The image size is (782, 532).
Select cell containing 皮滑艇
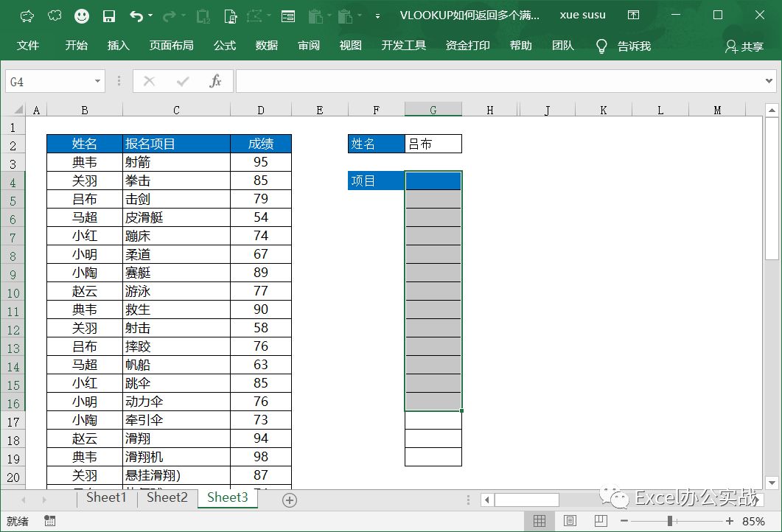[x=176, y=217]
